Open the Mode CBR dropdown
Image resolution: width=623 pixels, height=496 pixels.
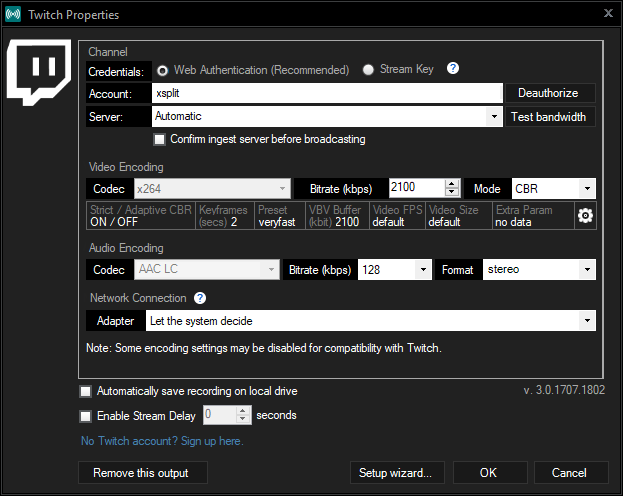(x=587, y=189)
